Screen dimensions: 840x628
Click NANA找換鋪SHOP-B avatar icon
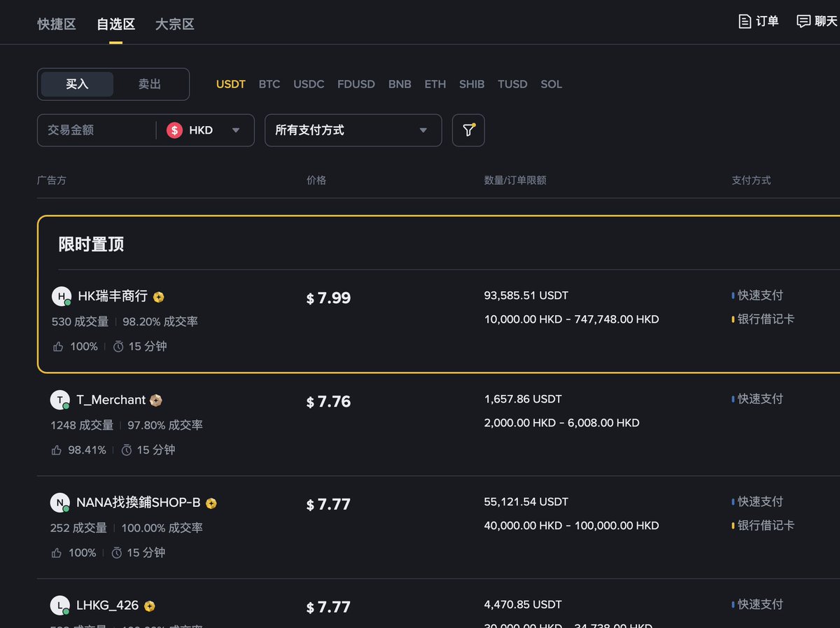60,503
